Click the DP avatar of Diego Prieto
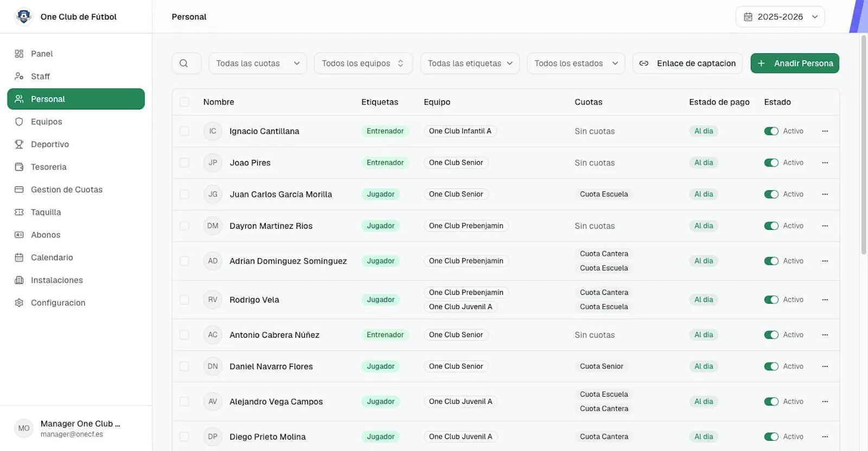The width and height of the screenshot is (868, 451). click(x=213, y=437)
